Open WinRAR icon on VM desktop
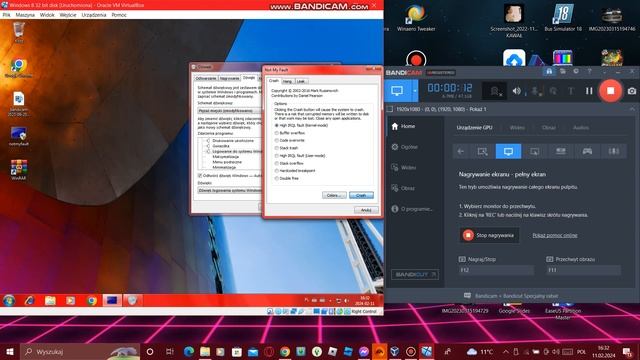 (x=19, y=170)
